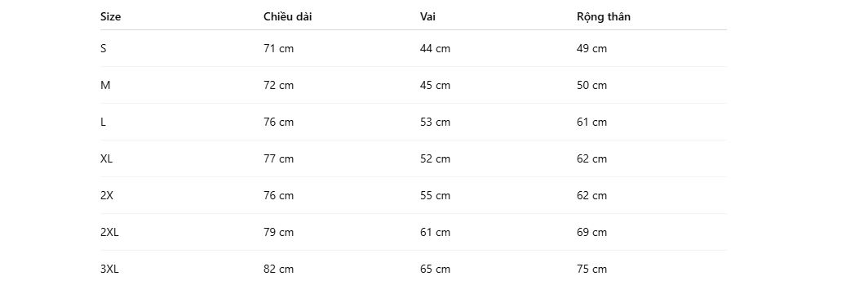Click the 82 cm length for 3XL
The image size is (868, 303).
pos(278,270)
